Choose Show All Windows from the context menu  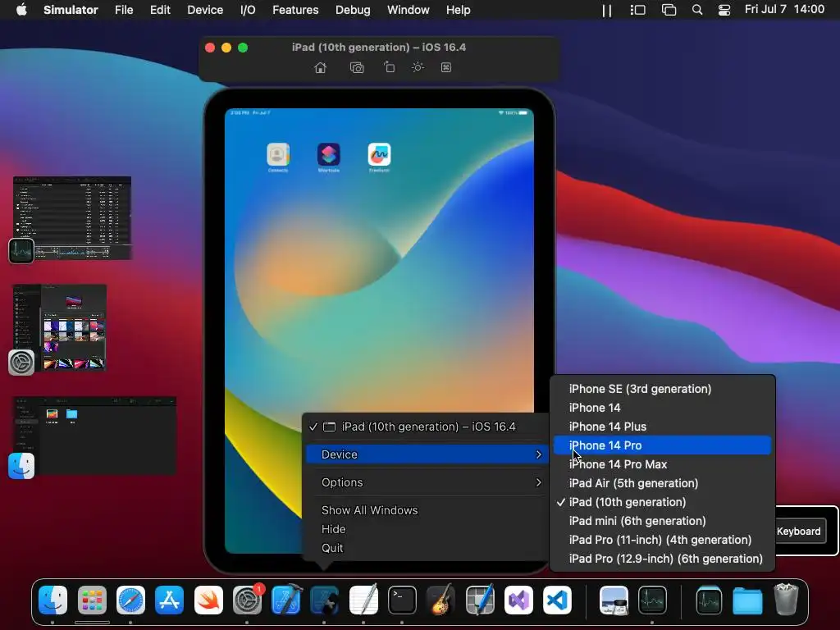click(427, 510)
